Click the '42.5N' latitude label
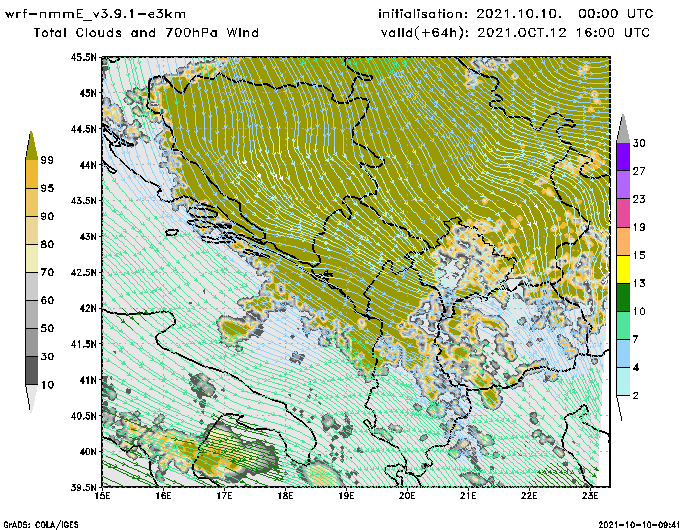Viewport: 700px width, 530px height. coord(83,272)
